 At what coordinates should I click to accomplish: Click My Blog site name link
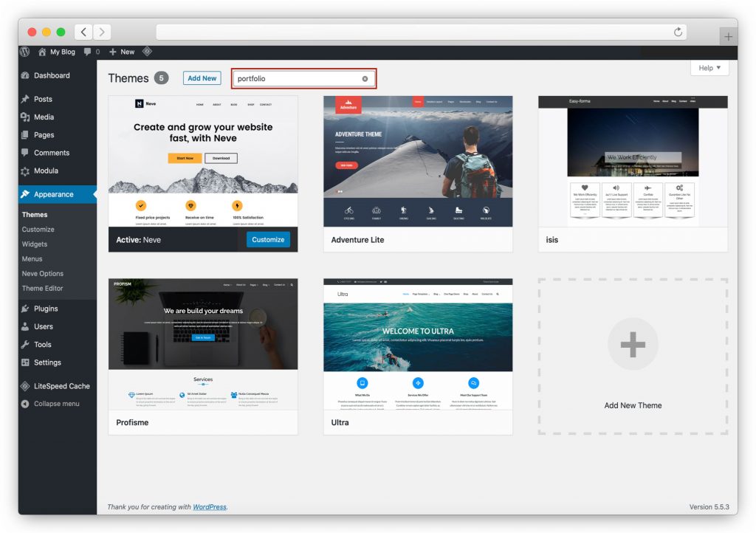(63, 52)
